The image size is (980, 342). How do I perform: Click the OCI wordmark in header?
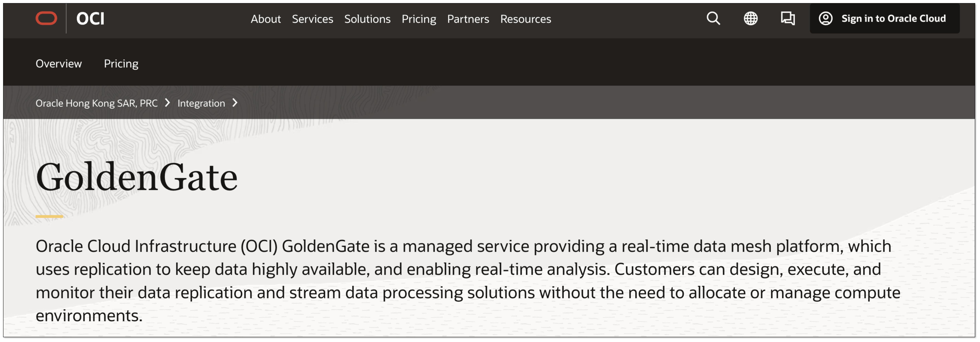90,19
